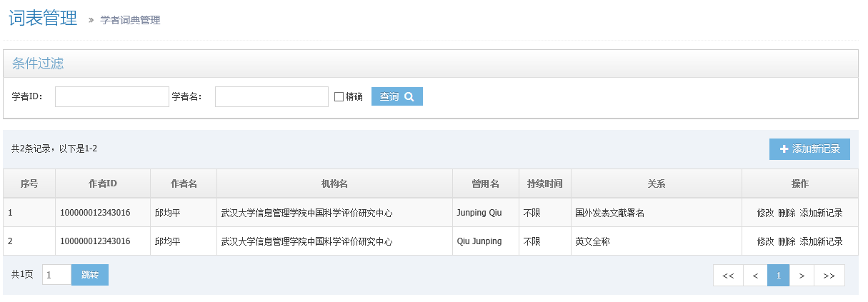The height and width of the screenshot is (302, 868).
Task: Go to last page with >> button
Action: pos(829,276)
